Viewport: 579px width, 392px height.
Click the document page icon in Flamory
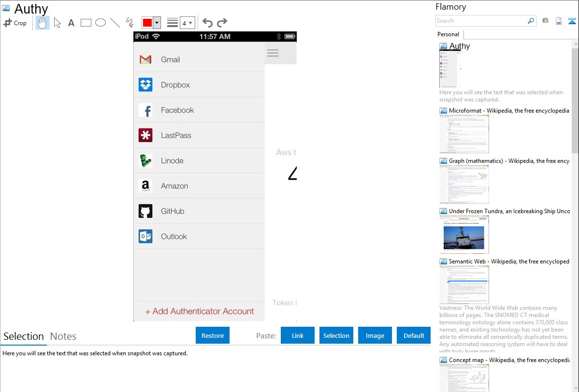pyautogui.click(x=559, y=21)
